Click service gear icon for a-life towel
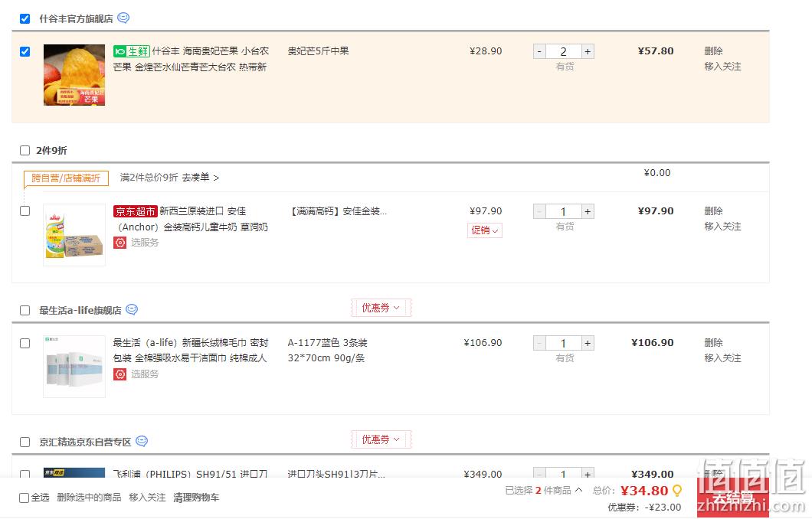The image size is (812, 519). point(120,374)
